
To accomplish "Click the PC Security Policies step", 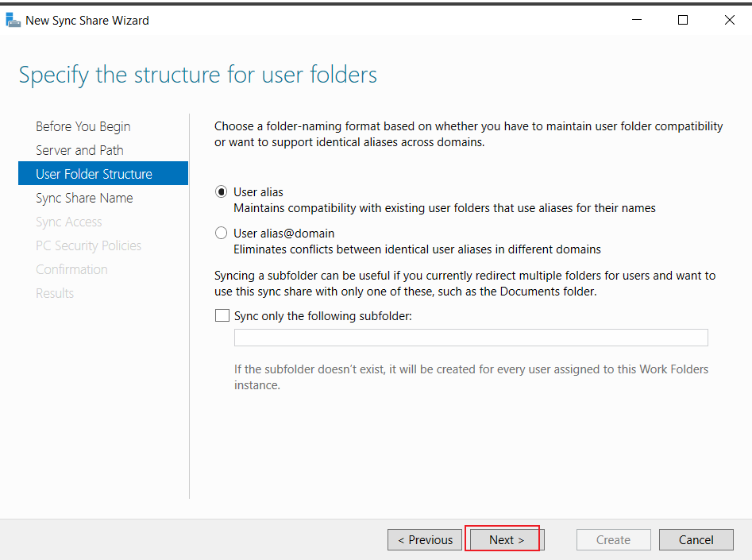I will point(89,245).
